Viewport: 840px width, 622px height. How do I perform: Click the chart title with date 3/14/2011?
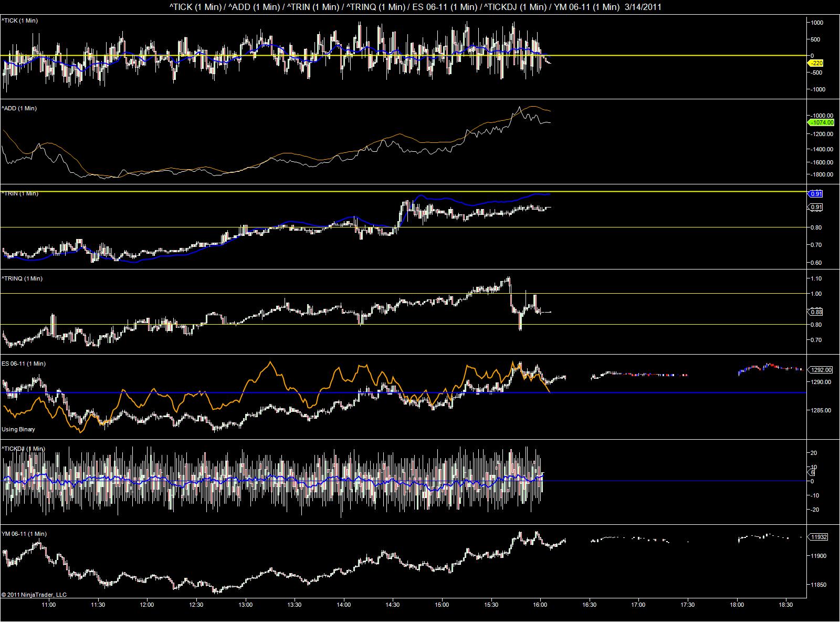tap(415, 7)
